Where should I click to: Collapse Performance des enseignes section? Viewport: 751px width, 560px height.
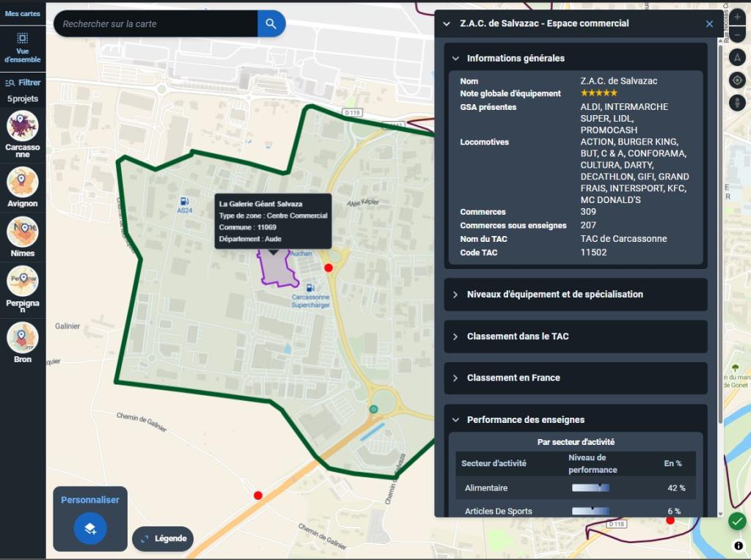coord(455,420)
